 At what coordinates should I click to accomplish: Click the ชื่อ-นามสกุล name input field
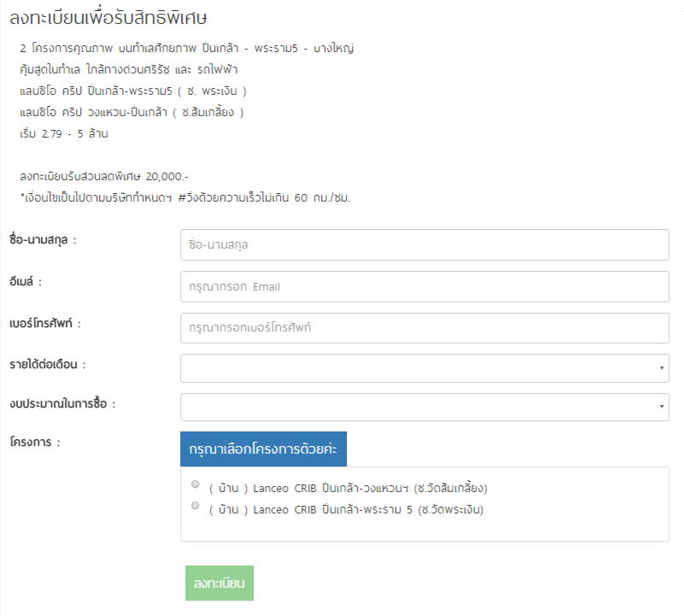[x=424, y=245]
